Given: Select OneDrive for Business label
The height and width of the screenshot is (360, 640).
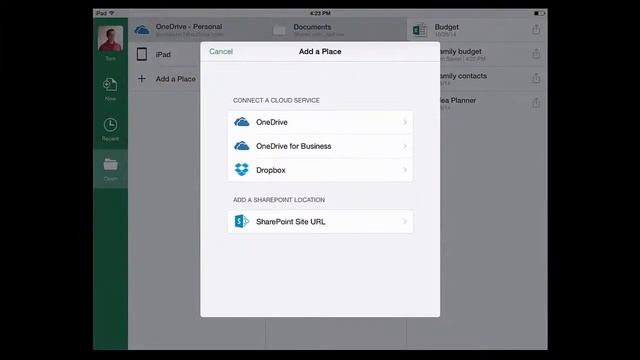Looking at the screenshot, I should (293, 146).
